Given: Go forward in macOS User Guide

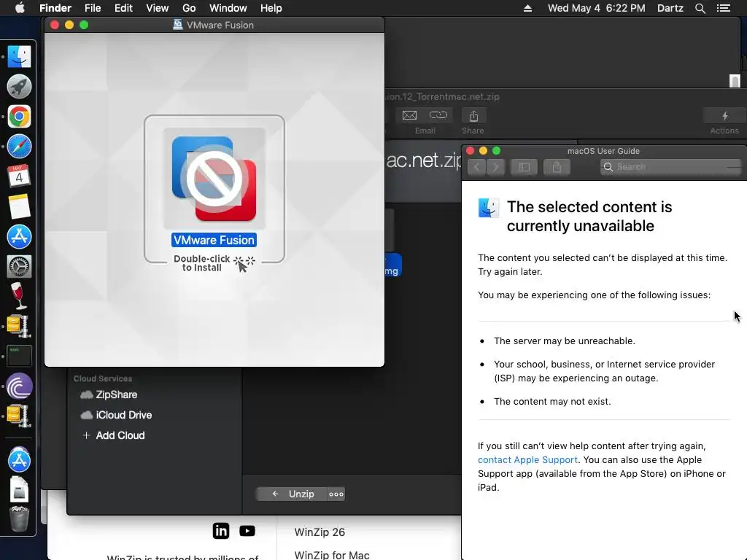Looking at the screenshot, I should (496, 167).
